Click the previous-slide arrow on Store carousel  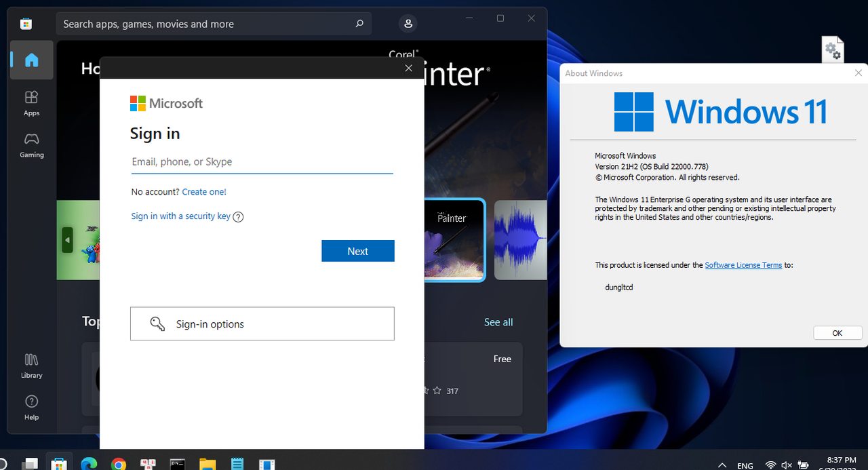(67, 240)
